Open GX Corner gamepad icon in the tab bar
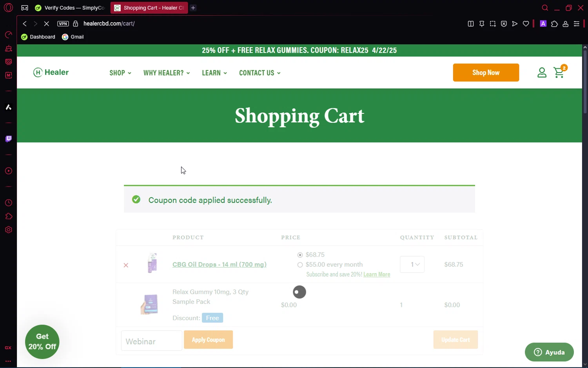Image resolution: width=588 pixels, height=368 pixels. [x=25, y=8]
